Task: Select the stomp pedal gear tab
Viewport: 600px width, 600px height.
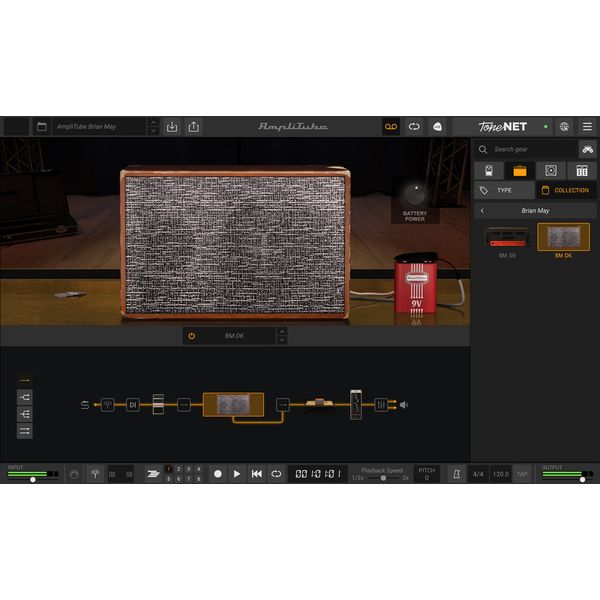Action: tap(489, 171)
